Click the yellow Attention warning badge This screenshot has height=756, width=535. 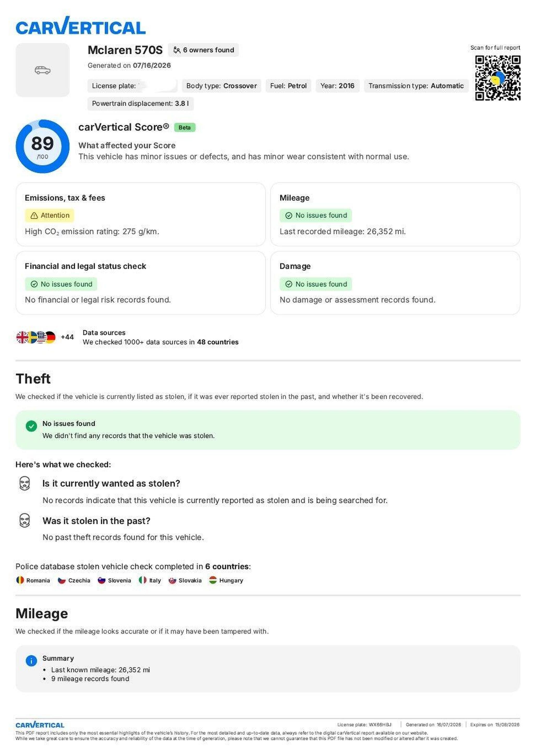(49, 215)
